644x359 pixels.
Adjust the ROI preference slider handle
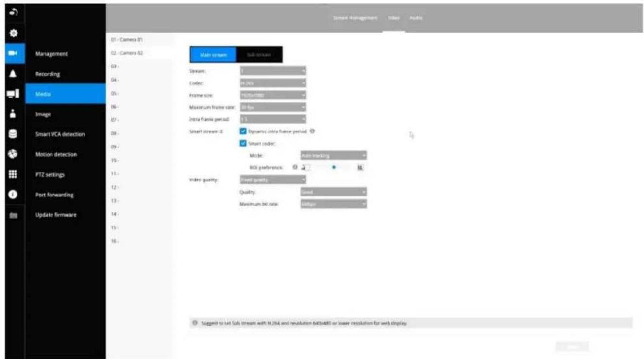(334, 167)
